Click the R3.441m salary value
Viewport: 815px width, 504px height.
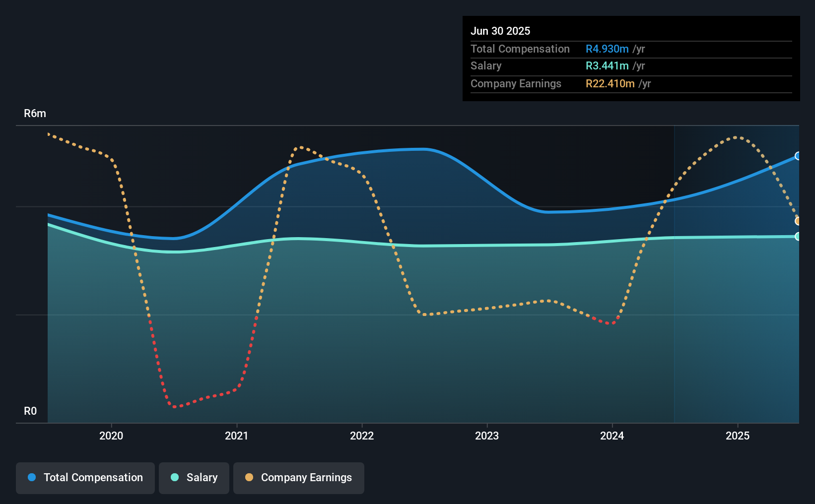point(607,66)
